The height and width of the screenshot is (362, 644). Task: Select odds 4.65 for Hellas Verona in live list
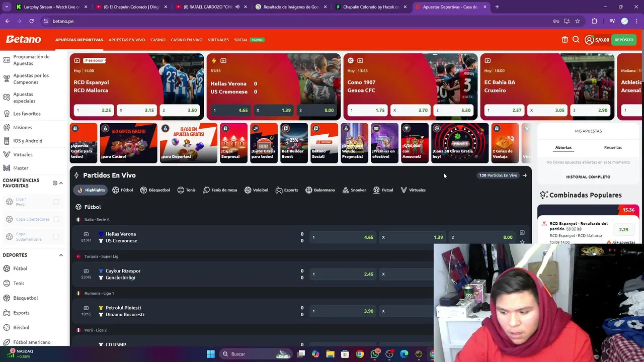click(x=343, y=237)
